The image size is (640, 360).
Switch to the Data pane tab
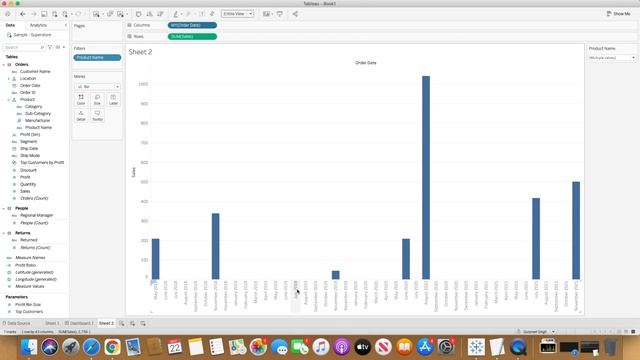10,25
